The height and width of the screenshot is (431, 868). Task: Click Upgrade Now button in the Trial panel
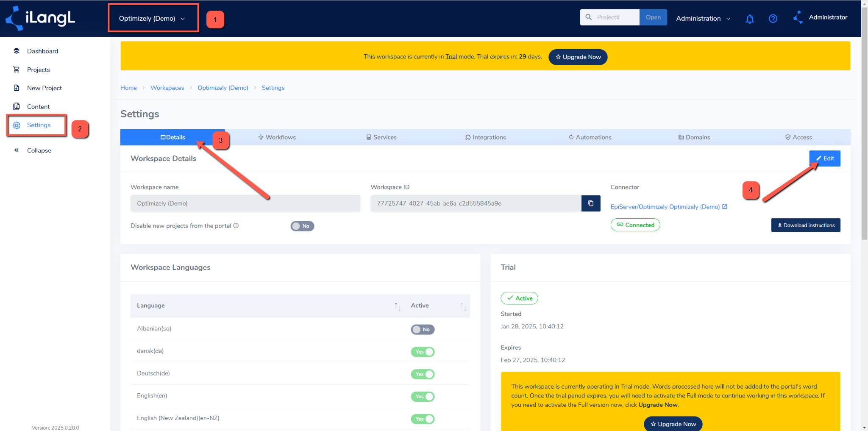[x=673, y=424]
